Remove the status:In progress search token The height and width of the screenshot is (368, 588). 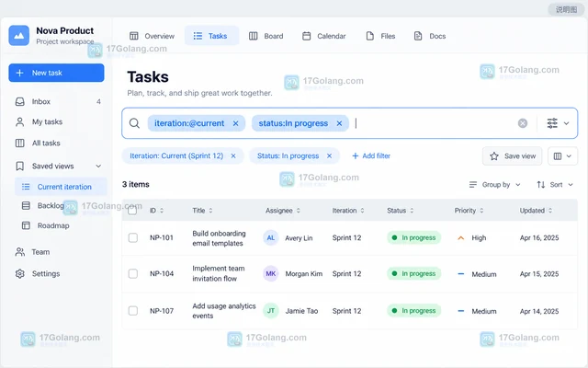pyautogui.click(x=339, y=123)
